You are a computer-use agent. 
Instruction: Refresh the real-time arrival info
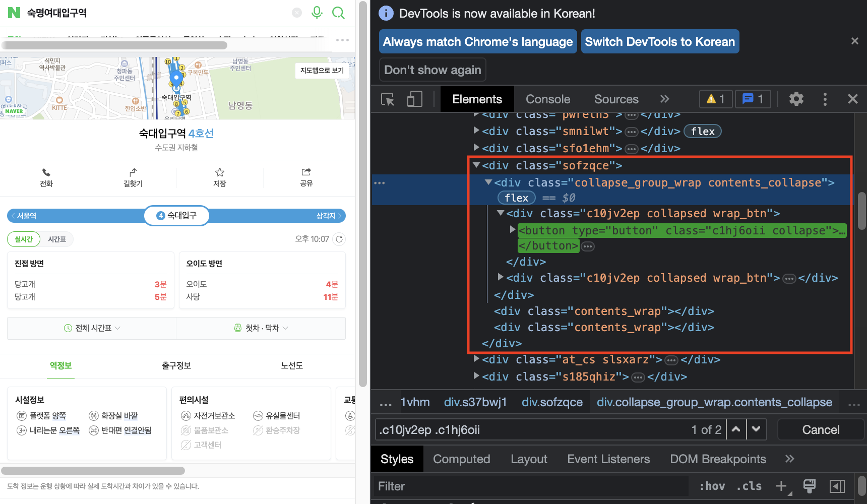340,239
